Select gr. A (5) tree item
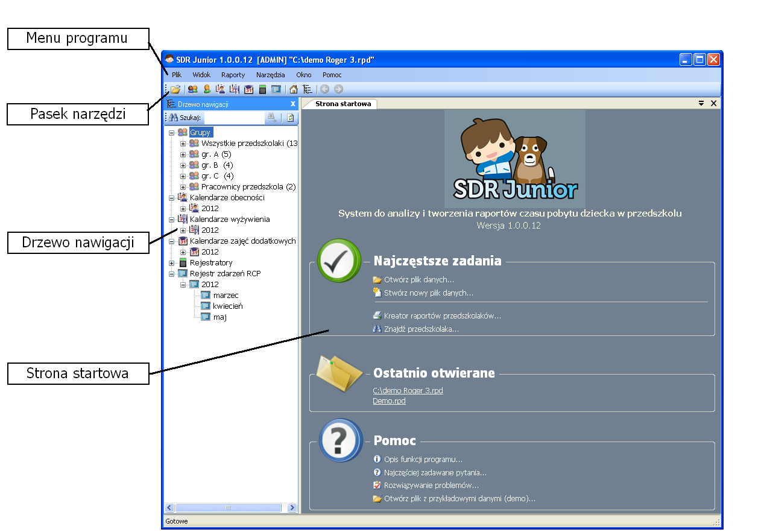The width and height of the screenshot is (764, 532). 216,154
